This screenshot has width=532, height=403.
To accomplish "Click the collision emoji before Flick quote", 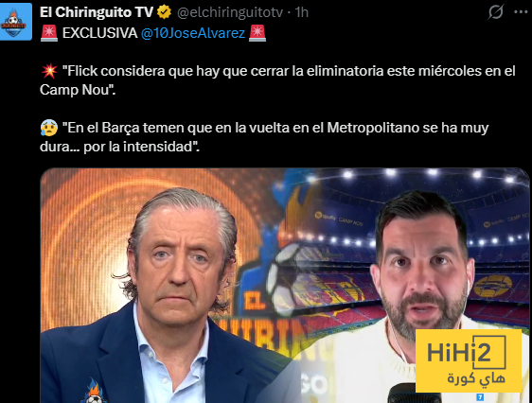I will point(49,71).
